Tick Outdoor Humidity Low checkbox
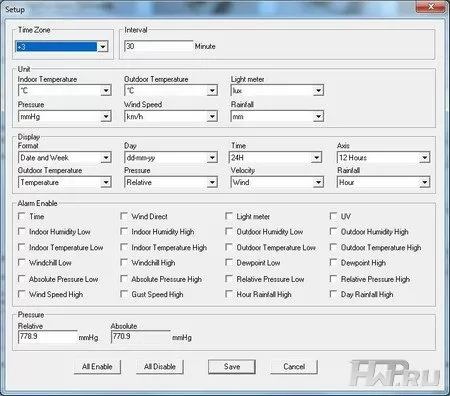 click(x=229, y=231)
